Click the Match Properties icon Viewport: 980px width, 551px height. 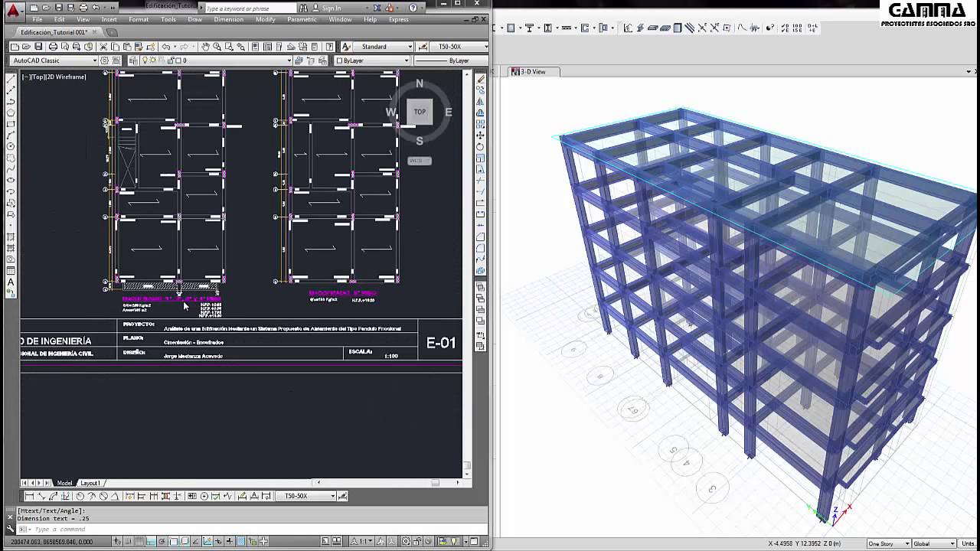tap(138, 47)
